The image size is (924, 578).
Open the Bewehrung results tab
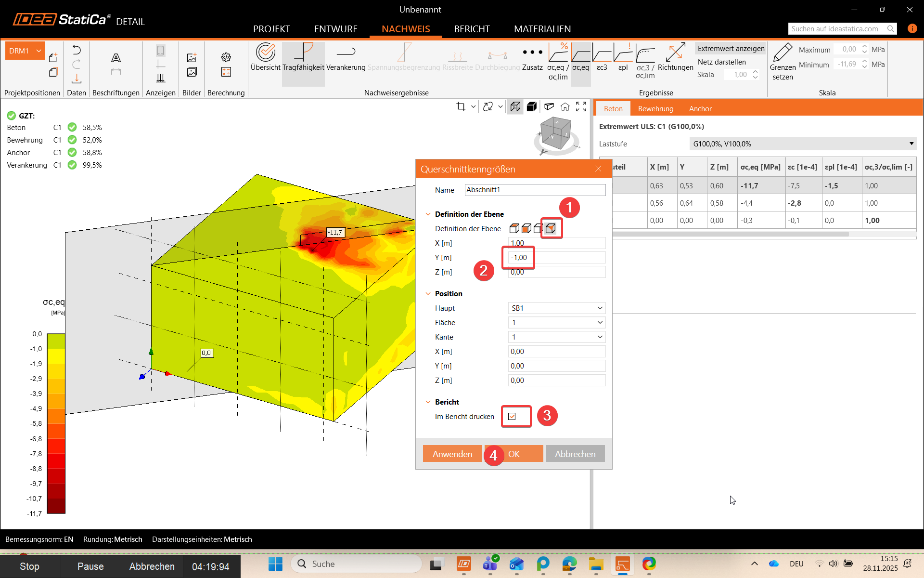coord(655,109)
